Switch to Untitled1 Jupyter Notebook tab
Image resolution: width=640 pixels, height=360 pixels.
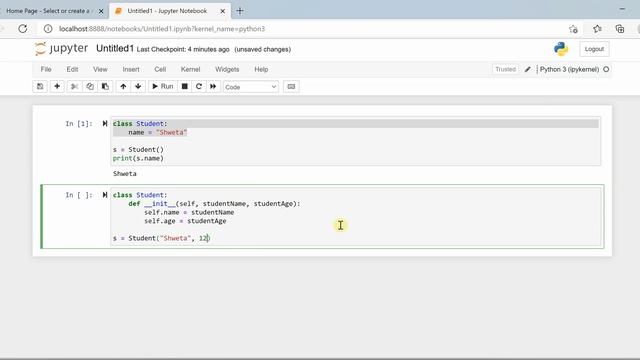coord(167,11)
